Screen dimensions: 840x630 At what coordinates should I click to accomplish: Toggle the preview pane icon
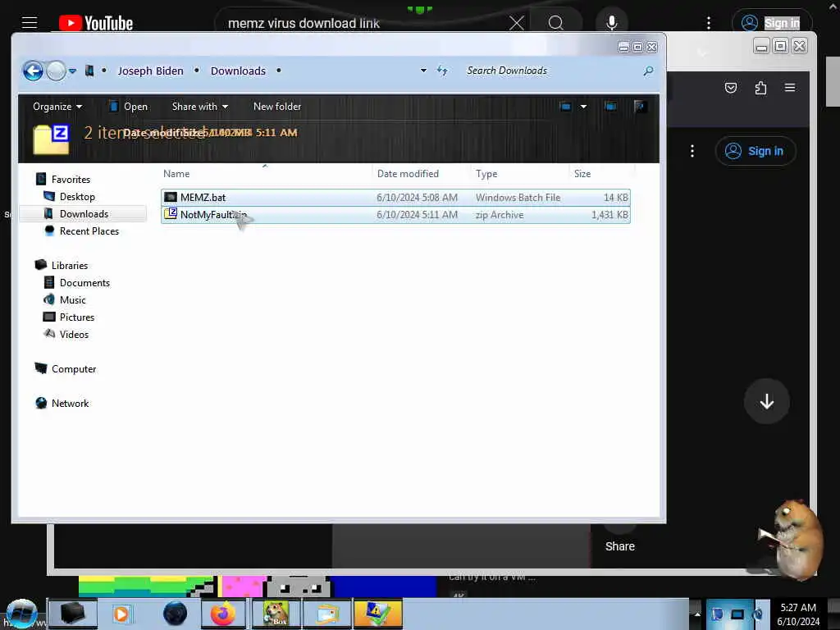tap(610, 107)
